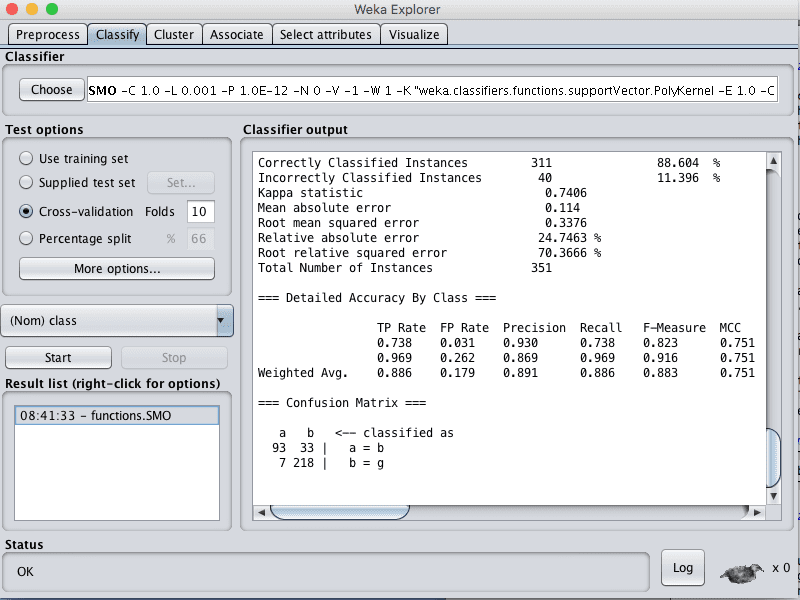The image size is (800, 600).
Task: Click the output scroll down arrow
Action: pyautogui.click(x=773, y=496)
